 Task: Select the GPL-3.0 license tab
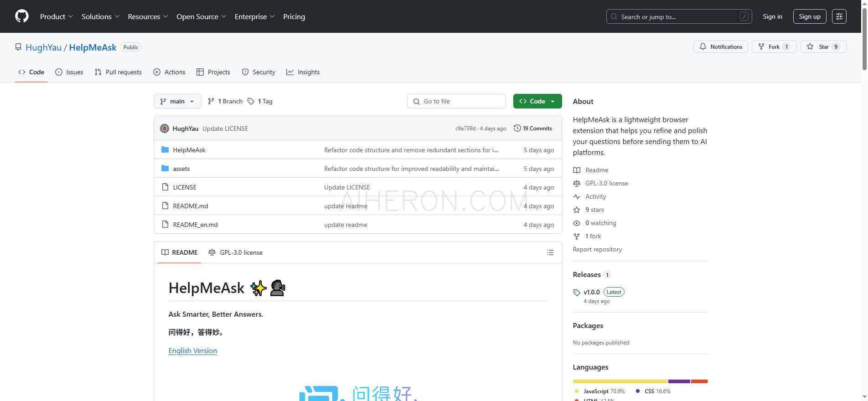[236, 252]
